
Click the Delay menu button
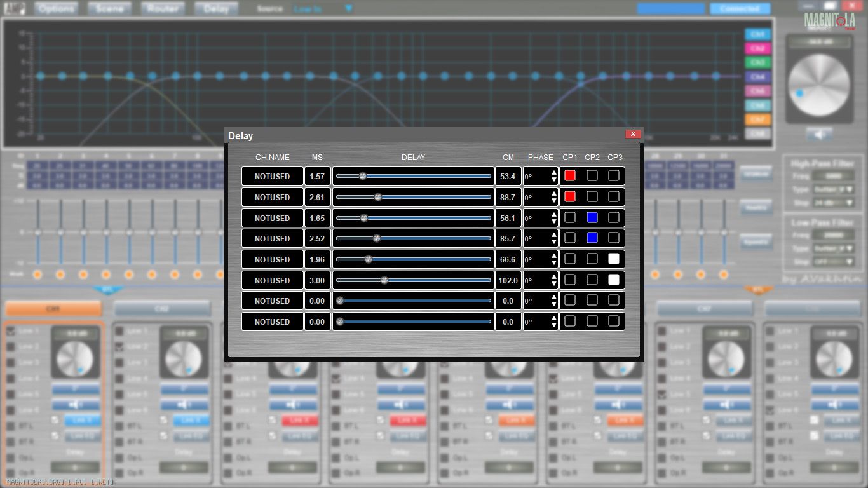click(216, 8)
